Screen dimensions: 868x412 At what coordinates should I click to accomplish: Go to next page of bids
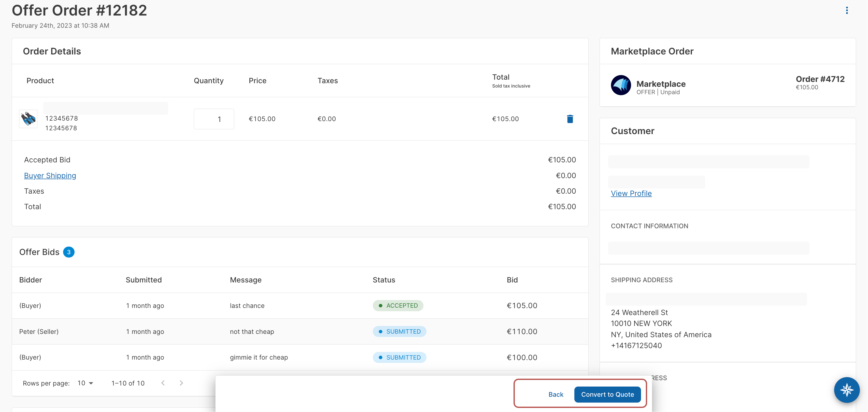coord(181,383)
